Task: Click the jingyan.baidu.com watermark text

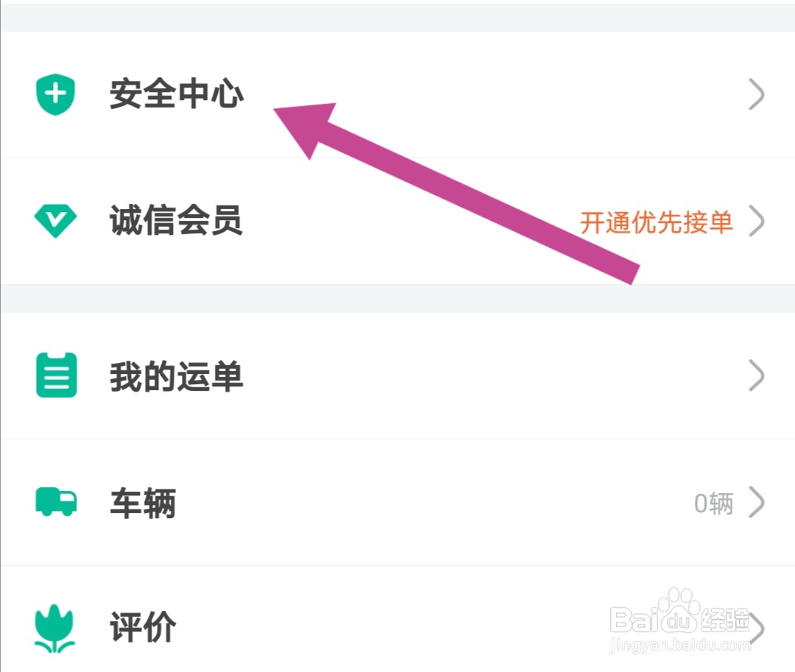Action: pyautogui.click(x=681, y=646)
